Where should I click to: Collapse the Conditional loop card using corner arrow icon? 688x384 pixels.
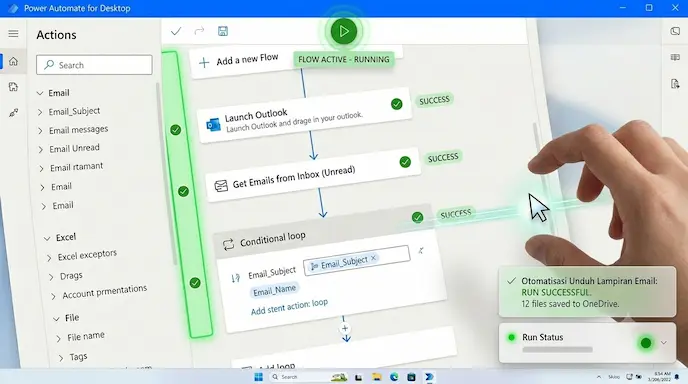coord(421,251)
